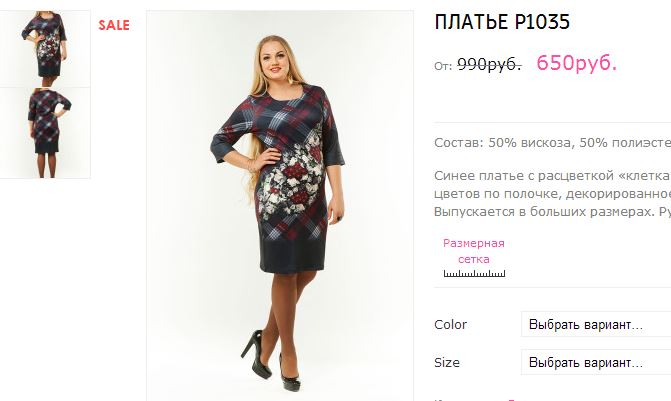This screenshot has height=401, width=671.
Task: Click the Синее платье description line
Action: (552, 175)
